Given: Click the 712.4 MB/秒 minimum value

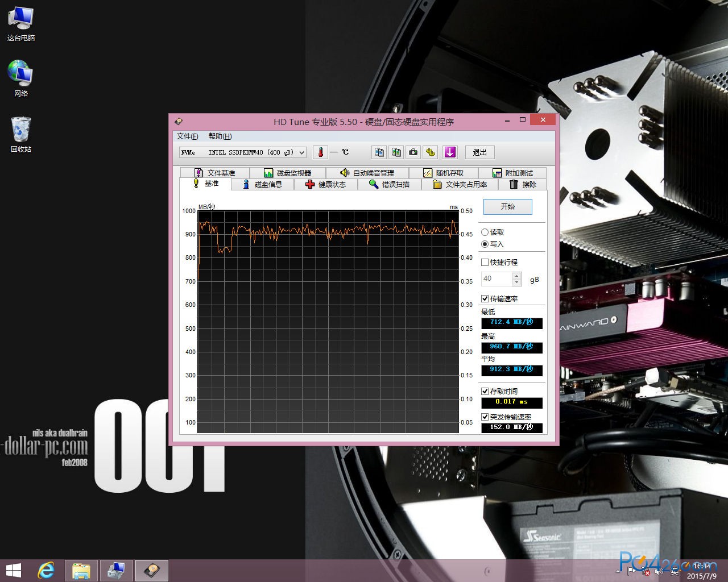Looking at the screenshot, I should click(x=512, y=323).
